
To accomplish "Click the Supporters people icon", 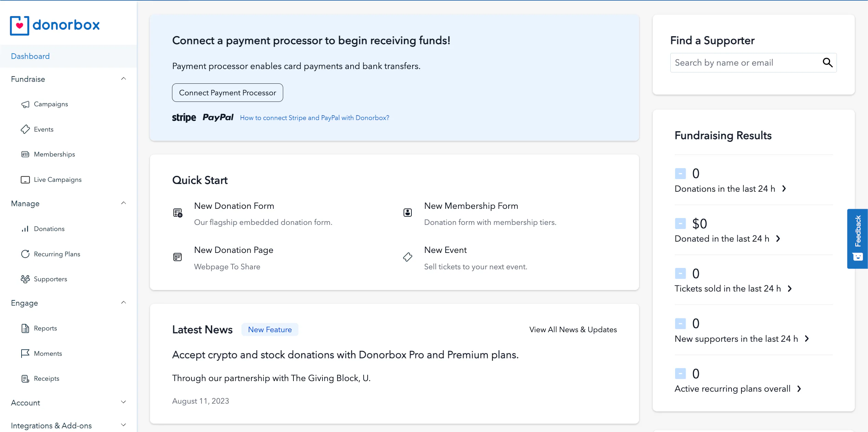I will [x=25, y=279].
